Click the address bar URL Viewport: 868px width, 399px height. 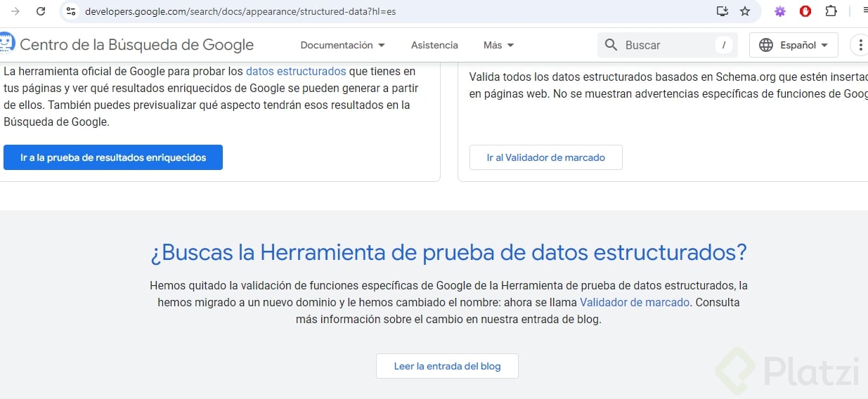pyautogui.click(x=240, y=11)
